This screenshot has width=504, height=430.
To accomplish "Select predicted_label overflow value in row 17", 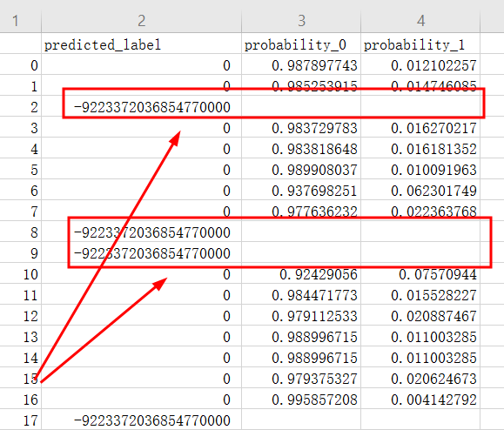I will [x=141, y=420].
